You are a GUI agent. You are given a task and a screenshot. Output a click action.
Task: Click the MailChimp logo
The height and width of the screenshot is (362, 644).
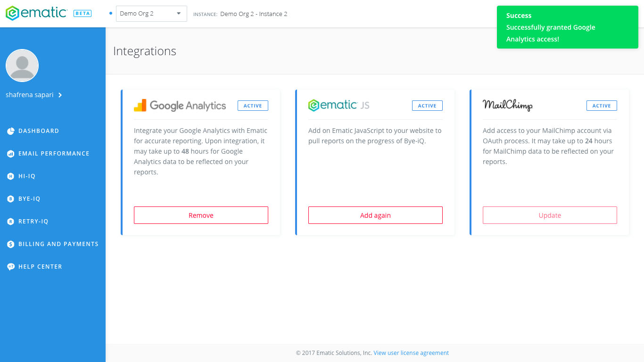[508, 105]
